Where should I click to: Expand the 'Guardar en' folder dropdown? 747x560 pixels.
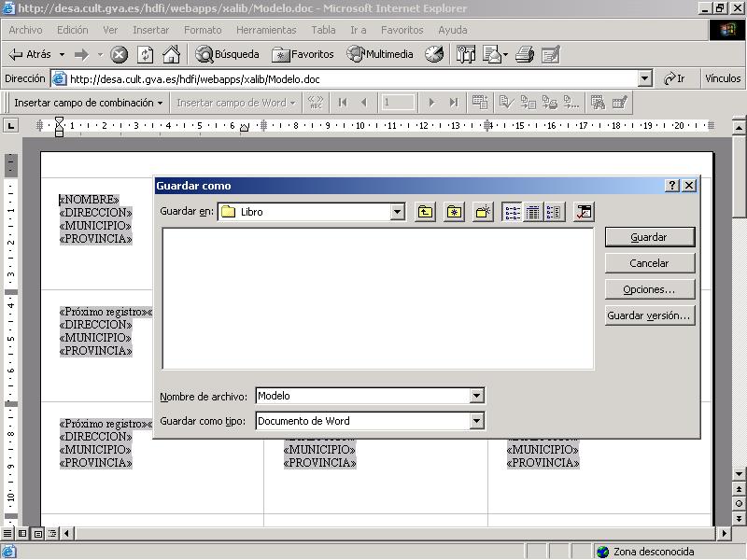click(398, 212)
